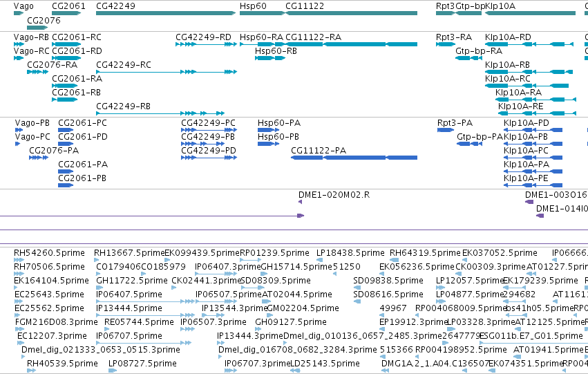Screen dimensions: 588x374
Task: Select the CG2061 gene label
Action: (68, 6)
